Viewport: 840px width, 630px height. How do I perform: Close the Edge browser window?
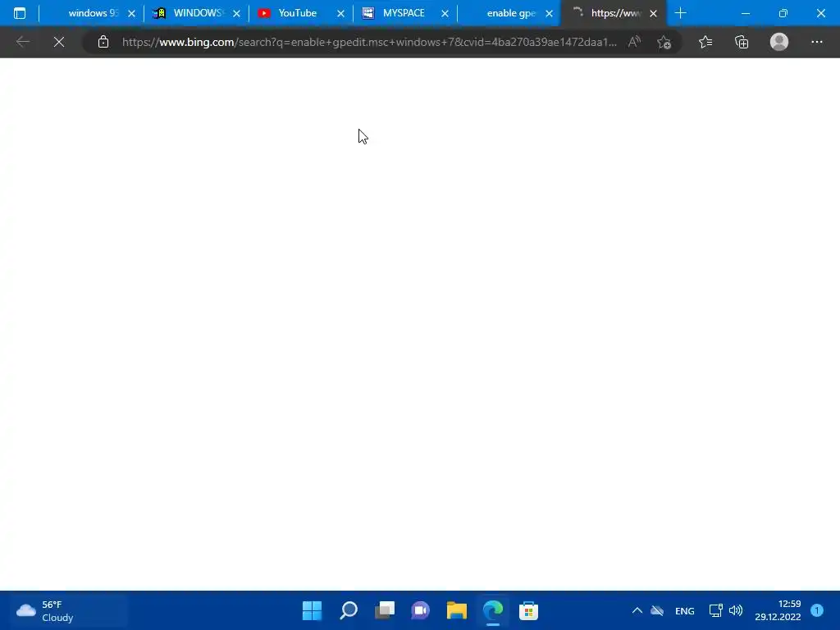click(x=820, y=13)
